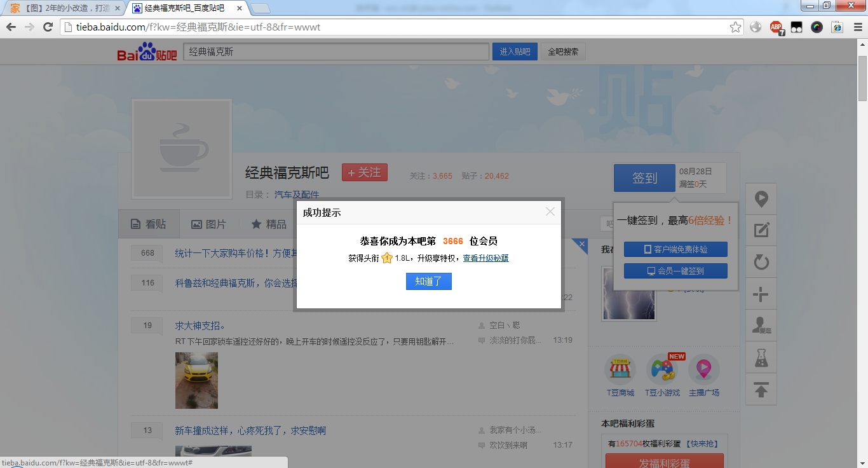Viewport: 868px width, 468px height.
Task: Open a new browser tab
Action: click(x=261, y=8)
